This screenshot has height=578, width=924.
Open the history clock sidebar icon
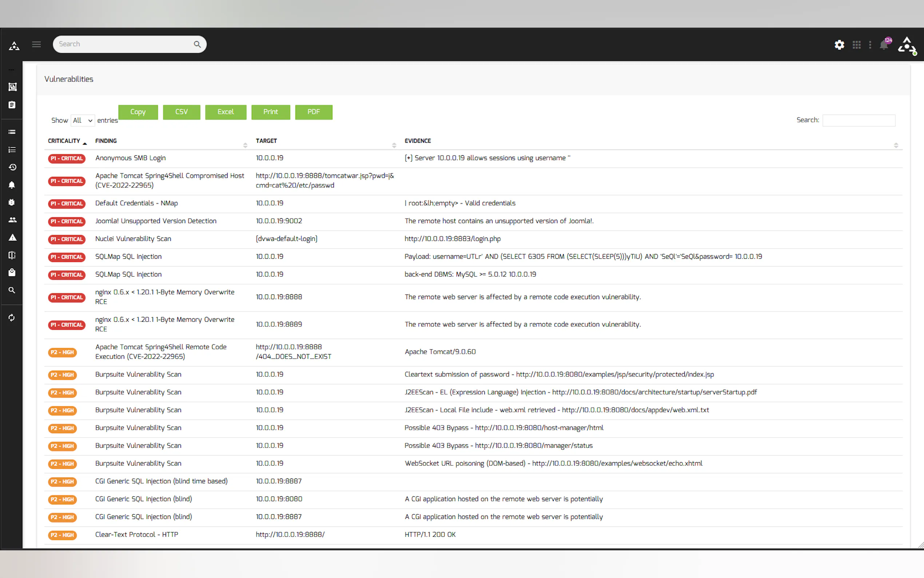[x=12, y=167]
